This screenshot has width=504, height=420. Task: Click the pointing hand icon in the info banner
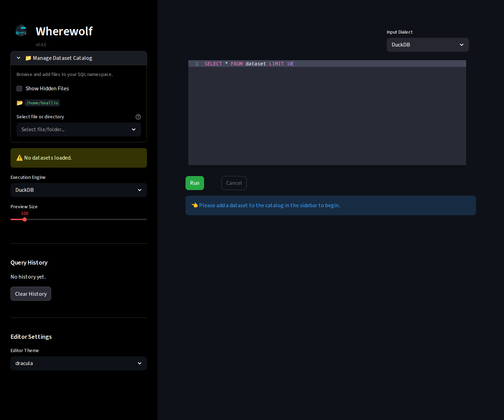tap(195, 205)
